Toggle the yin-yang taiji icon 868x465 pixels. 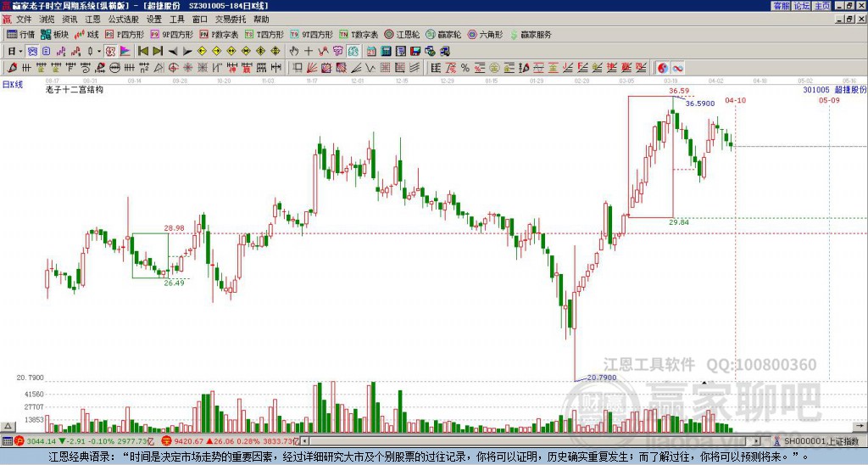pyautogui.click(x=663, y=68)
